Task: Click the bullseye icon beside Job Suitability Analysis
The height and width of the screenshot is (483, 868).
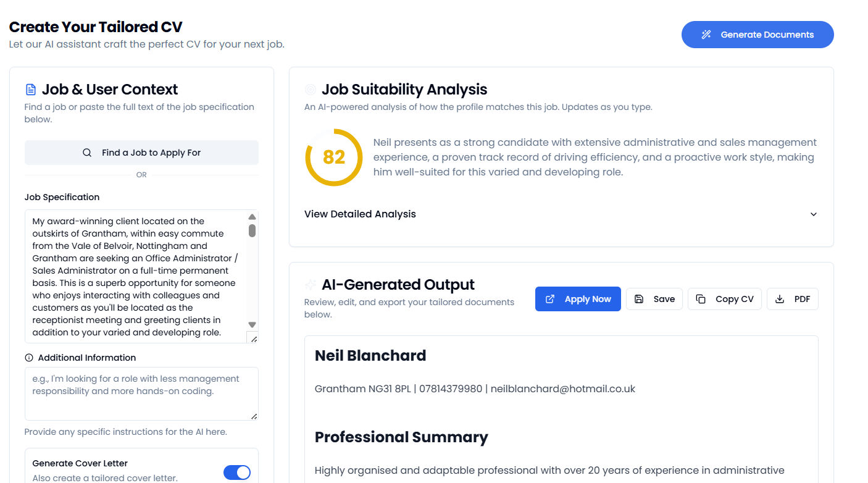Action: [311, 89]
